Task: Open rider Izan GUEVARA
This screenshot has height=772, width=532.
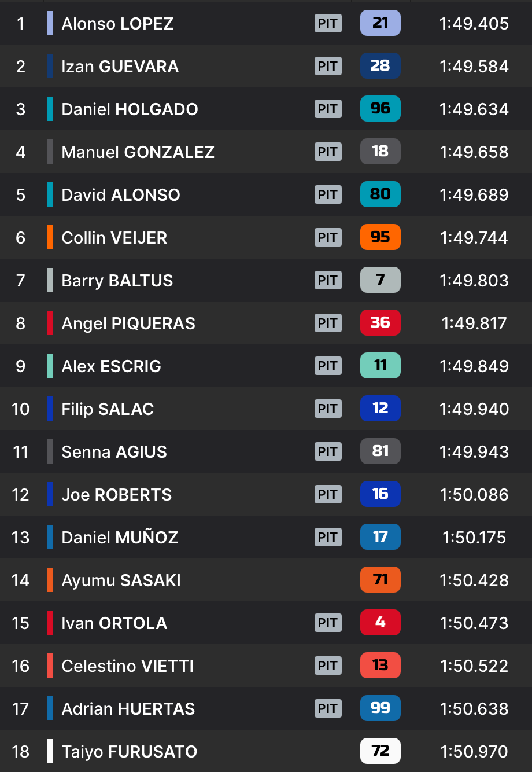Action: [120, 67]
